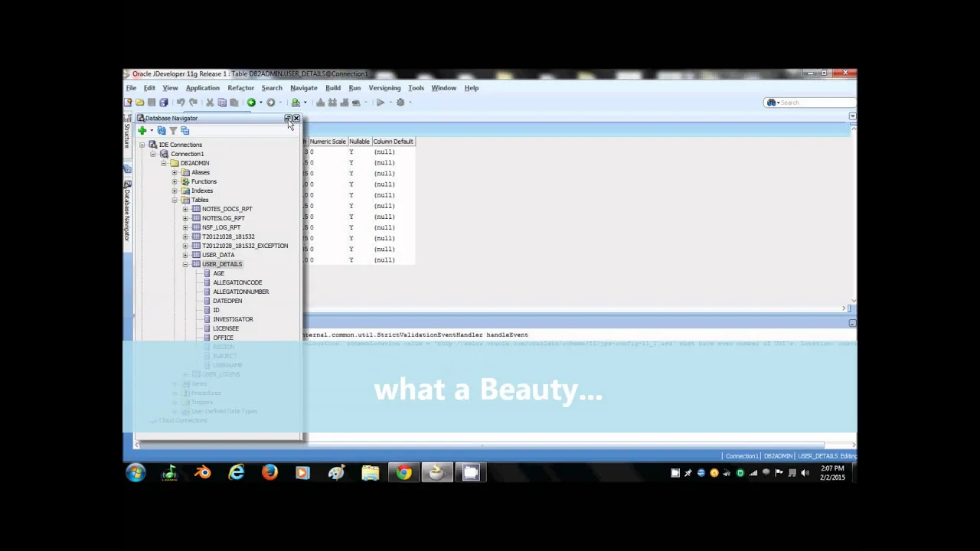This screenshot has width=980, height=551.
Task: Click the Numeric Scale column header
Action: 328,142
